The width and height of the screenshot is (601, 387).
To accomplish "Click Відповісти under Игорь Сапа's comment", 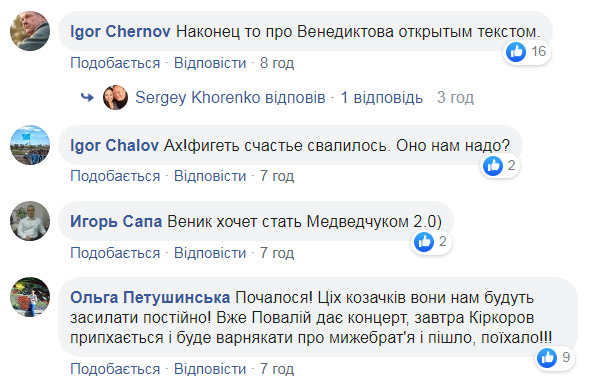I will tap(210, 253).
